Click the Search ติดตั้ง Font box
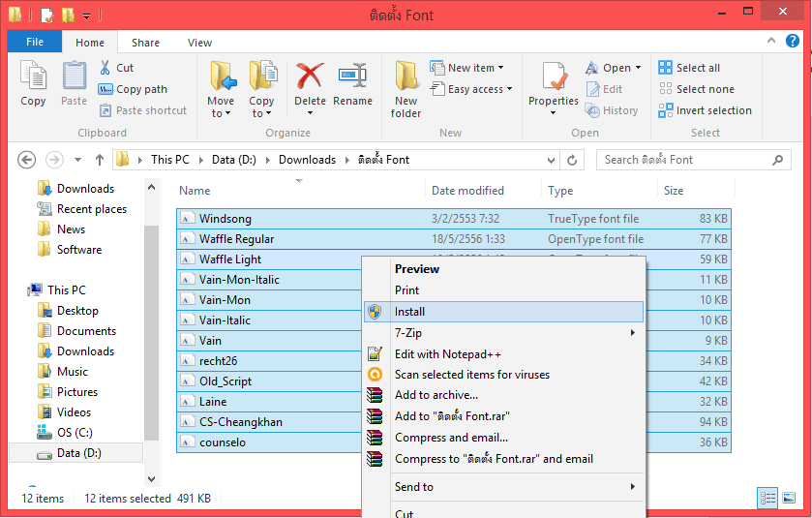Viewport: 812px width, 518px height. click(693, 160)
